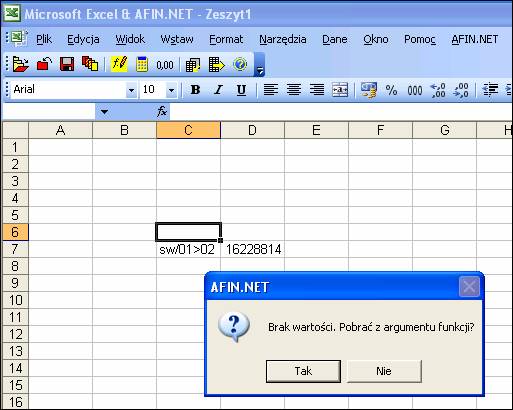The width and height of the screenshot is (513, 410).
Task: Click the Nie button in dialog
Action: (x=384, y=371)
